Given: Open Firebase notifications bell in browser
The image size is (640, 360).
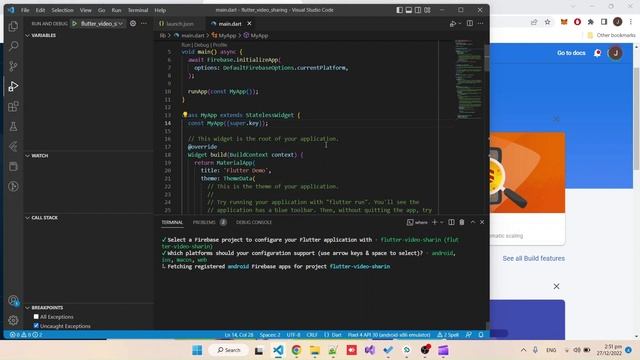Looking at the screenshot, I should [x=598, y=53].
